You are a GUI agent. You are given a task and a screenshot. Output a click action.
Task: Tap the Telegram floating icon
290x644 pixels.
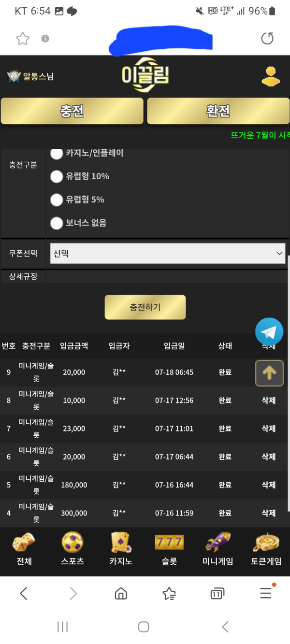(x=269, y=331)
